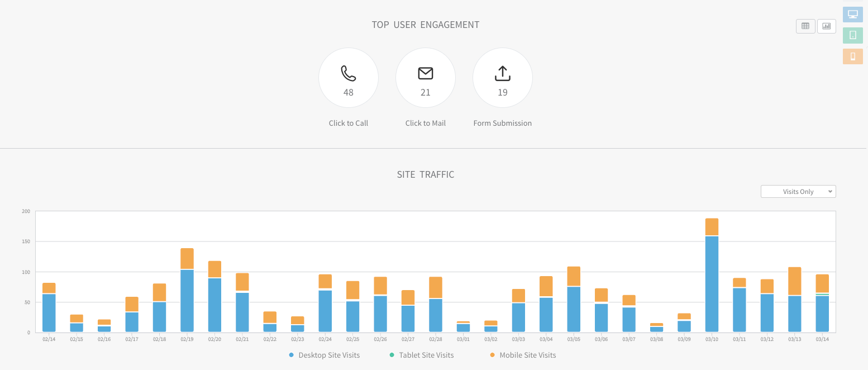Toggle the desktop device filter button

(853, 14)
